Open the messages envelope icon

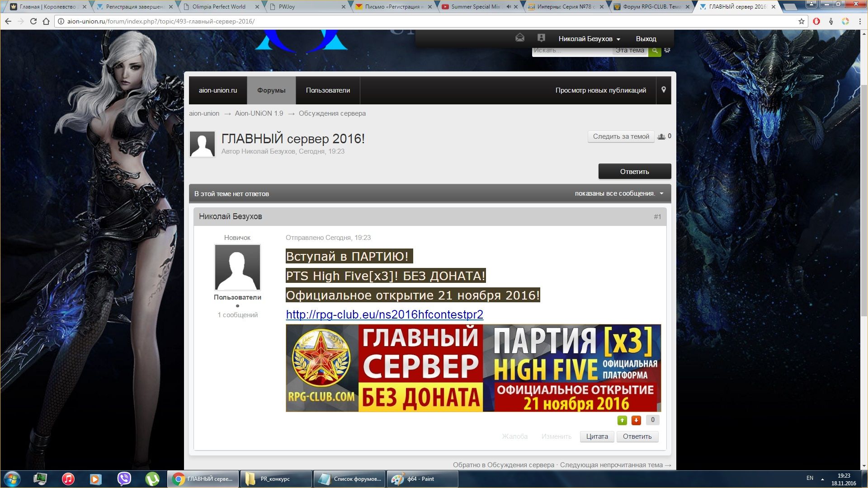(520, 38)
